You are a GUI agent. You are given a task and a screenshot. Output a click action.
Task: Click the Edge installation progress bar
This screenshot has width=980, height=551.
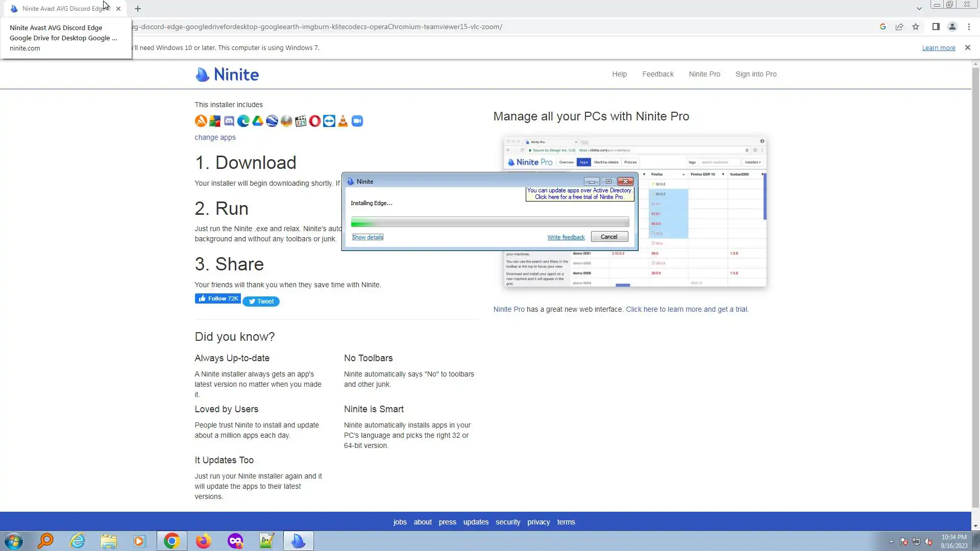click(x=489, y=221)
